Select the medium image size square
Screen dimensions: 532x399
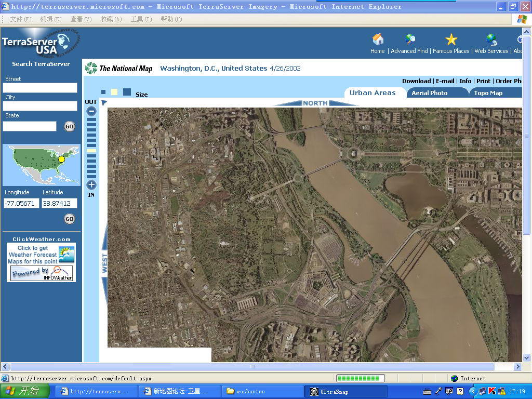pos(114,92)
